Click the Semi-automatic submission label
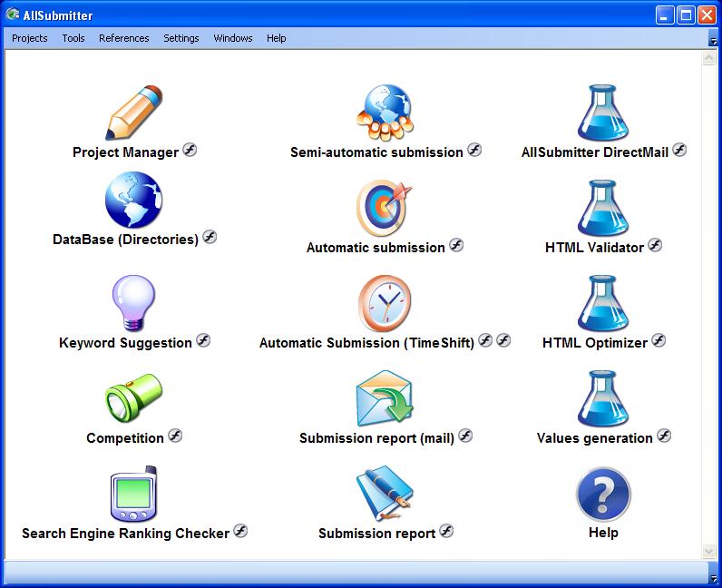The width and height of the screenshot is (722, 588). coord(376,152)
